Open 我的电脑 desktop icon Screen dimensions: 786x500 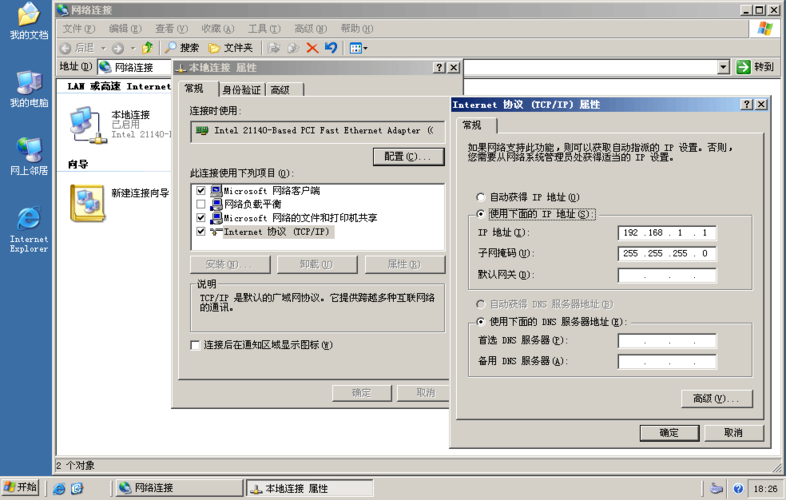[28, 83]
